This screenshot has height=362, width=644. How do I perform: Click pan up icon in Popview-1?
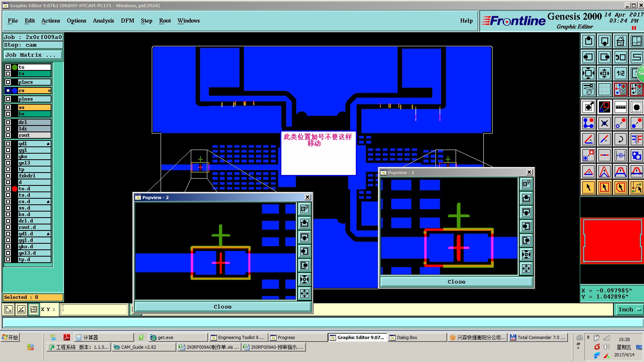click(526, 198)
